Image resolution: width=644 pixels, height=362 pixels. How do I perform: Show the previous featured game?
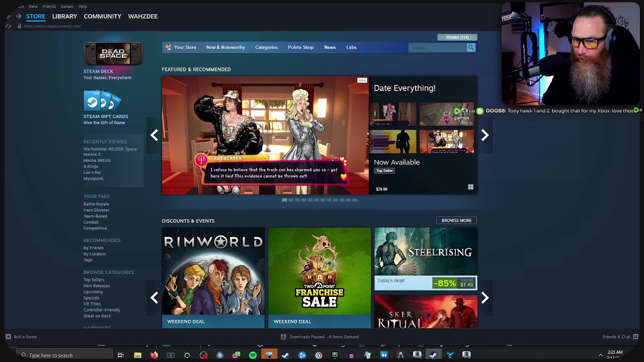tap(154, 135)
